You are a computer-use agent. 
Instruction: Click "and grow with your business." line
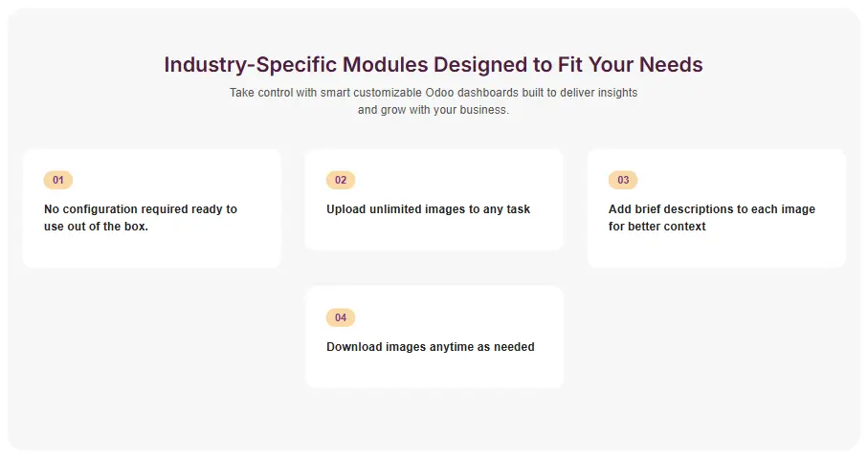(x=434, y=110)
